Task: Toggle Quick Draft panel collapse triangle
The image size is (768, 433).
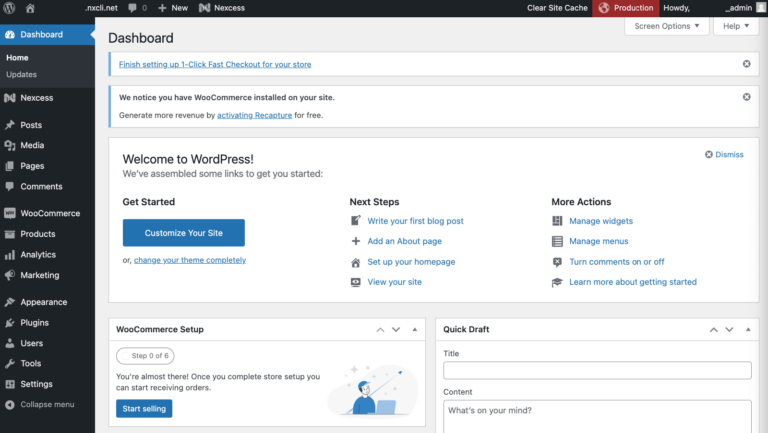Action: [x=748, y=330]
